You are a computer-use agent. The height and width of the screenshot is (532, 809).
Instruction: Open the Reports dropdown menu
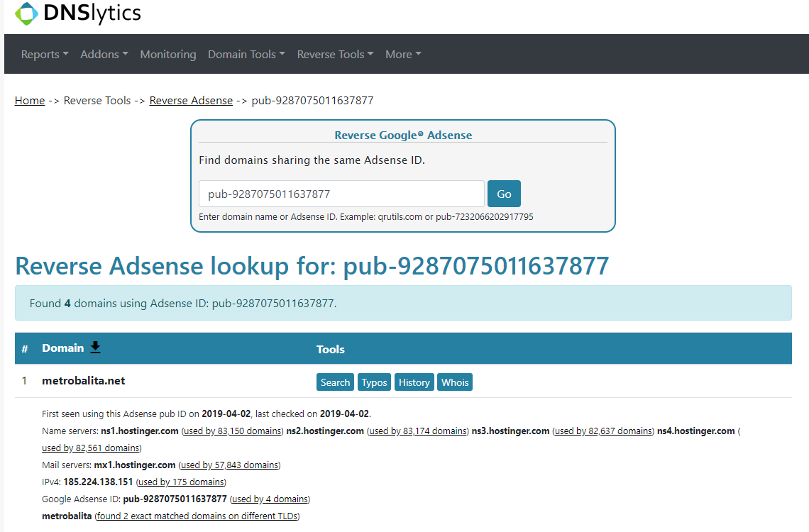point(45,54)
